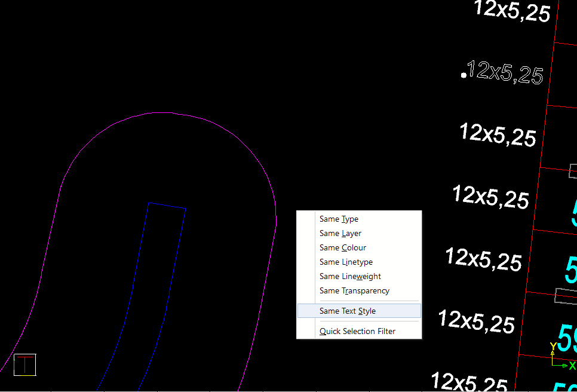The width and height of the screenshot is (577, 392).
Task: Click the highlighted Same Text Style item
Action: click(347, 311)
